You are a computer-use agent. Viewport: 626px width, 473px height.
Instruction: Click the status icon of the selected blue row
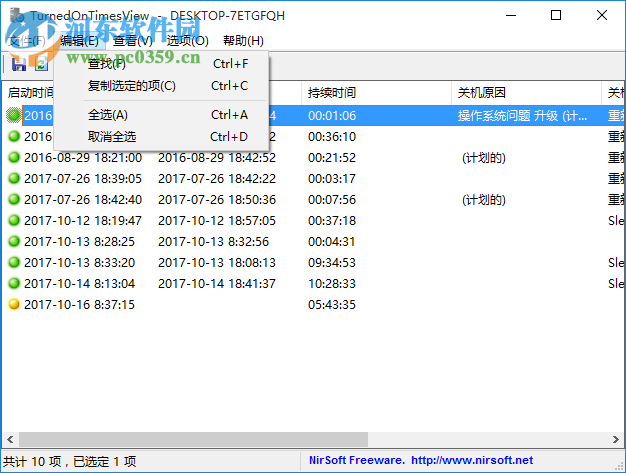(14, 115)
